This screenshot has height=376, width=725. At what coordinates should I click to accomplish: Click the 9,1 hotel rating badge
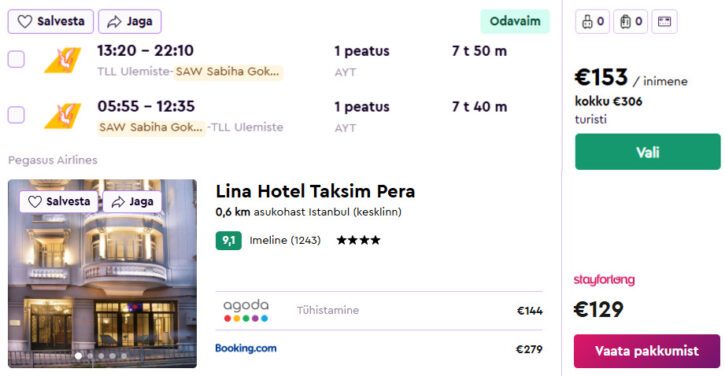(x=228, y=240)
